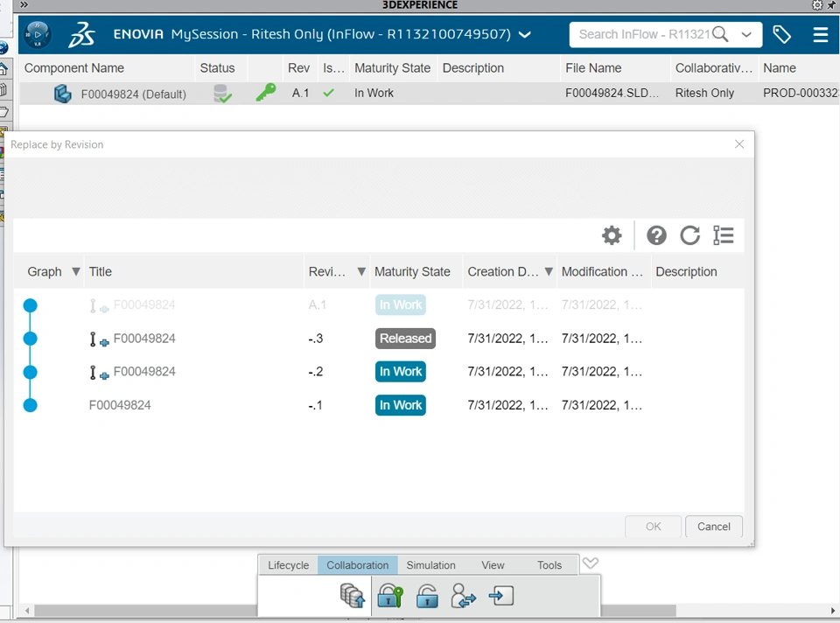This screenshot has height=623, width=840.
Task: Click the horizontal scrollbar right arrow
Action: [x=833, y=611]
